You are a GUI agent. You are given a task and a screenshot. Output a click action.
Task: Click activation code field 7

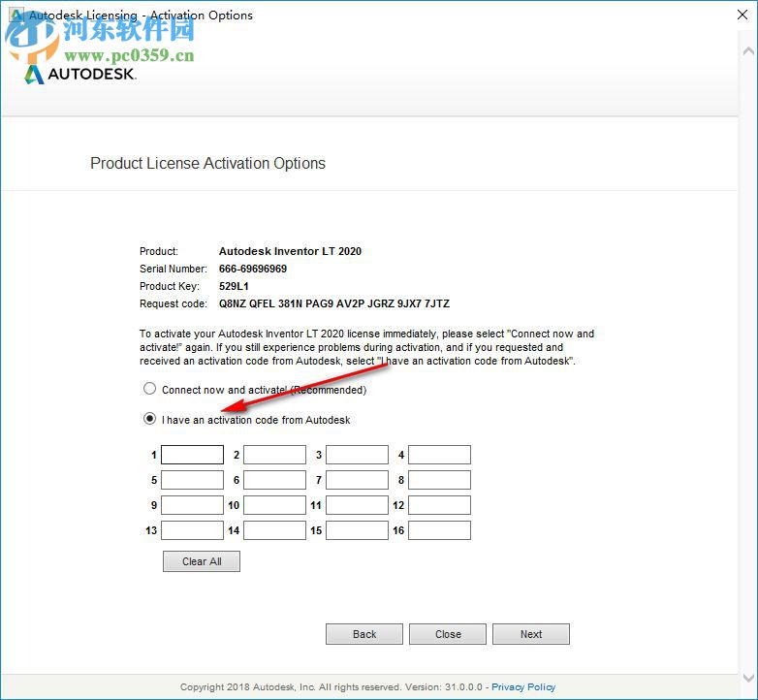(x=358, y=480)
